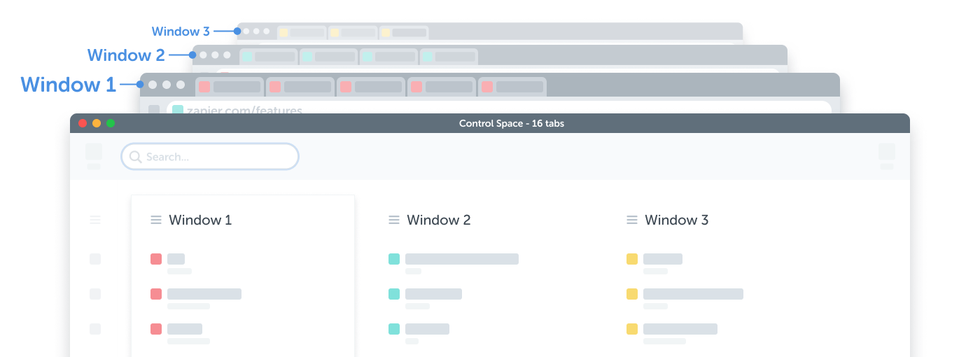The width and height of the screenshot is (980, 357).
Task: Open the Window 3 column heading
Action: click(676, 220)
